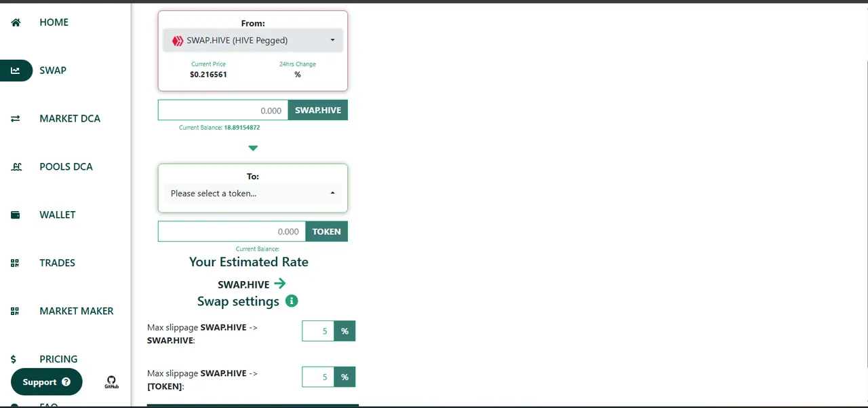Click the 'From:' label
This screenshot has height=408, width=868.
point(253,23)
